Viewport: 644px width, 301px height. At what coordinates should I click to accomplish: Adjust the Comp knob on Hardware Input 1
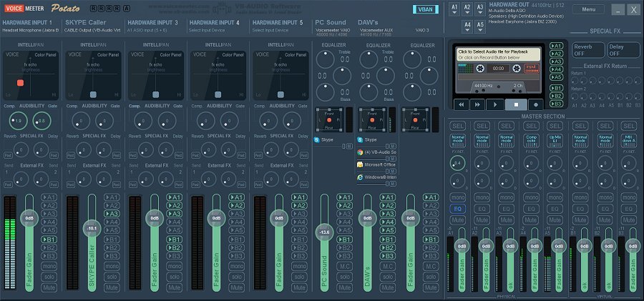pos(17,121)
